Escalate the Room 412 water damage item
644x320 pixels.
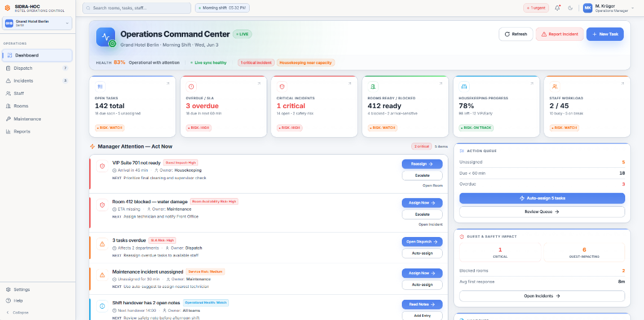[422, 214]
